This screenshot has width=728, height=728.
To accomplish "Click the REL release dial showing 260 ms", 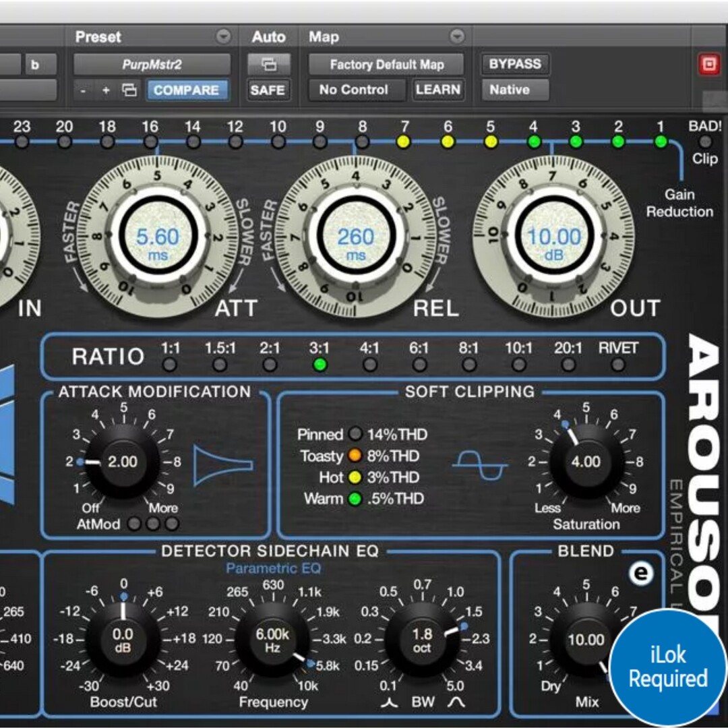I will [x=356, y=237].
